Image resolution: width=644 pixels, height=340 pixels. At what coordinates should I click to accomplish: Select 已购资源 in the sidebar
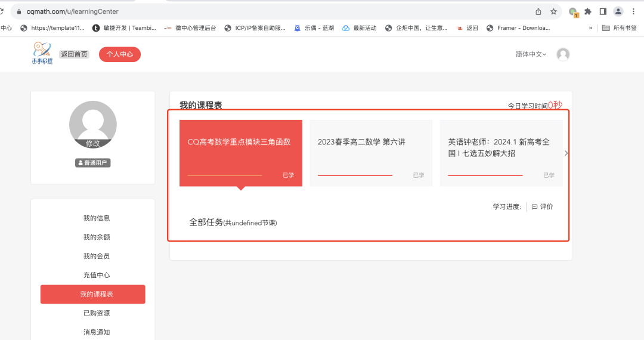[x=97, y=313]
